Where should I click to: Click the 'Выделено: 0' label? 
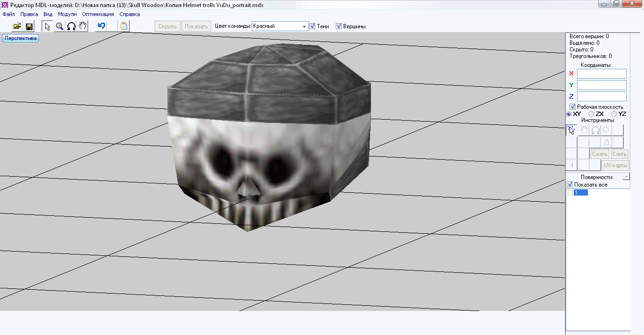pos(585,43)
